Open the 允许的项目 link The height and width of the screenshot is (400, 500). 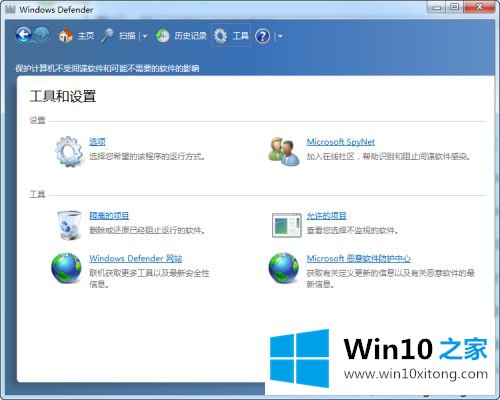[x=326, y=216]
